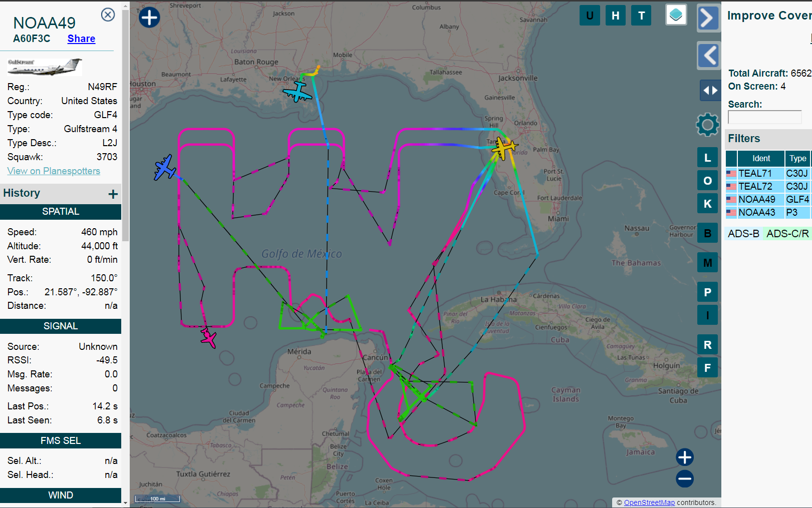The image size is (812, 508).
Task: Expand the History section plus icon
Action: click(113, 194)
